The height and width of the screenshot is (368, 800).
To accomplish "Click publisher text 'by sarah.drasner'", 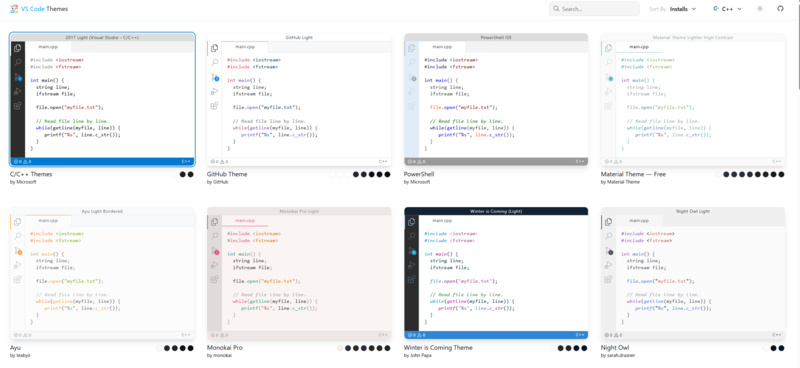I will coord(618,355).
